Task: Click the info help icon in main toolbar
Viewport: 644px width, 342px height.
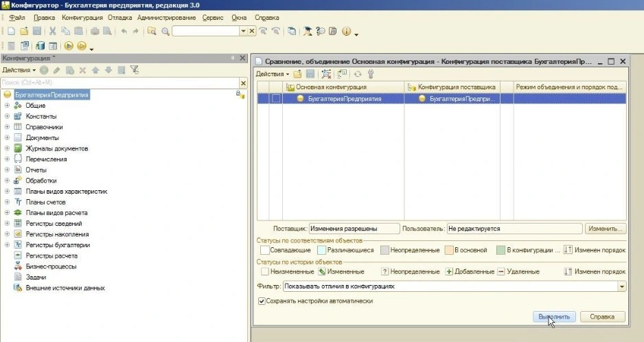Action: [346, 32]
